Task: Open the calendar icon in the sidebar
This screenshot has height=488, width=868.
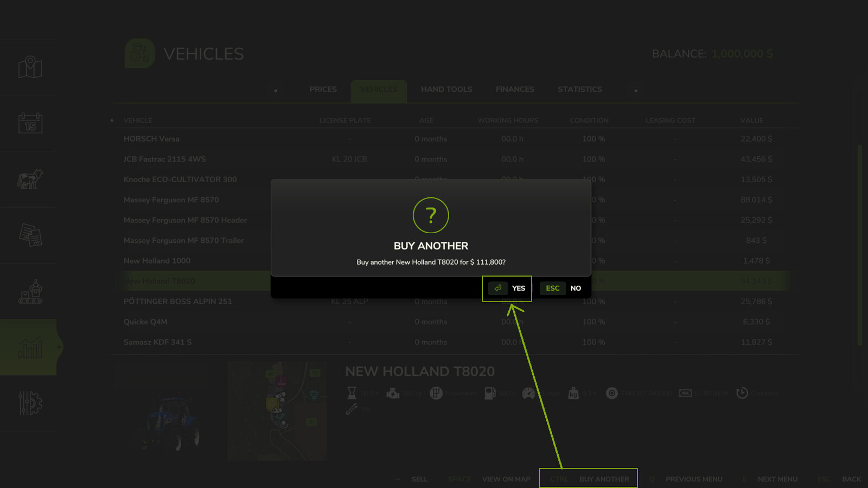Action: coord(30,123)
